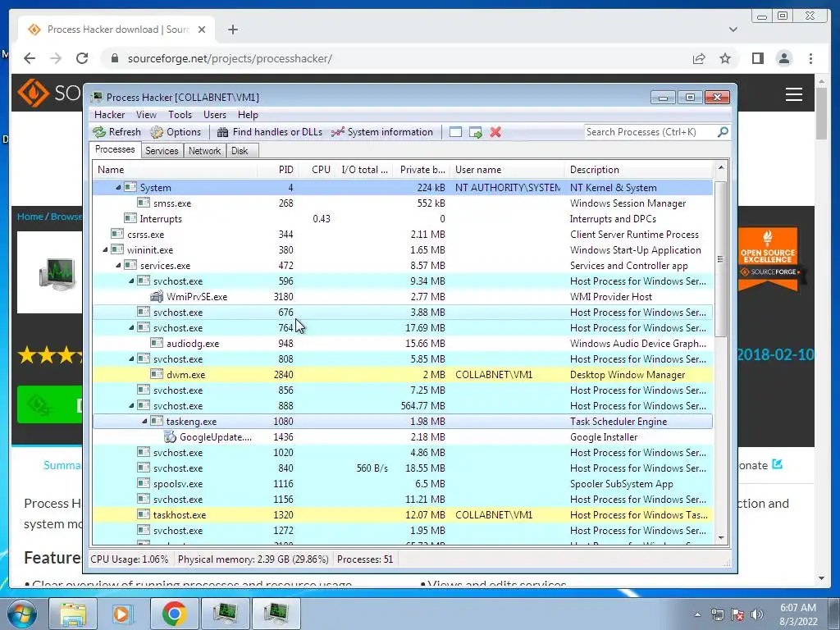The image size is (840, 630).
Task: Close the Process Hacker download tab
Action: pyautogui.click(x=202, y=30)
